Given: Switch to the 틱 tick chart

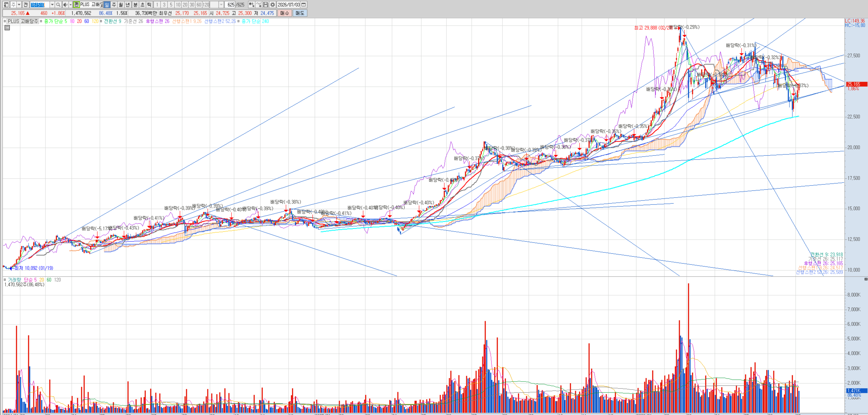Looking at the screenshot, I should point(149,5).
